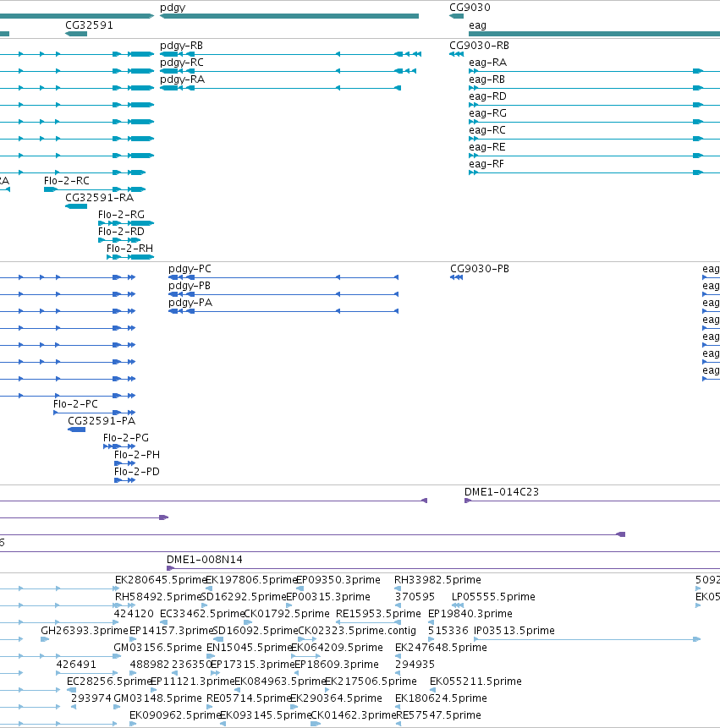The width and height of the screenshot is (720, 728).
Task: Select the Flo-2-PH protein label
Action: coord(137,455)
